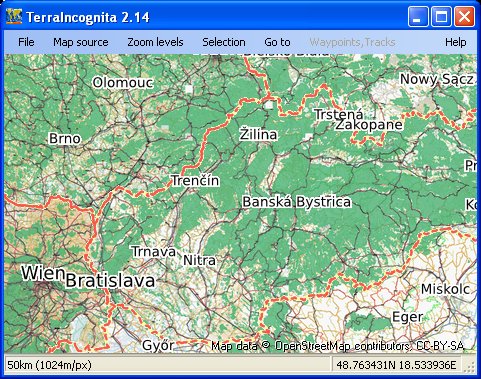Image resolution: width=481 pixels, height=379 pixels.
Task: Minimize the TerraIncognita window
Action: 418,16
